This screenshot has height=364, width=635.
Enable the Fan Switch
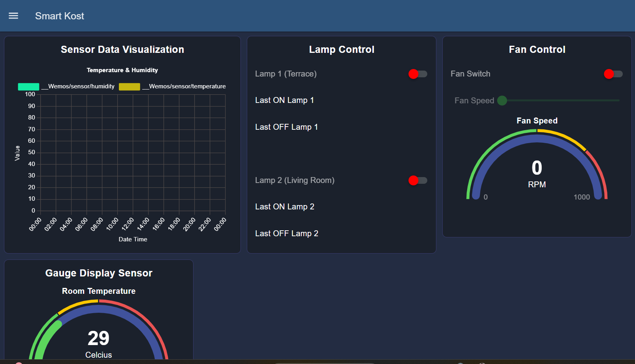point(613,74)
